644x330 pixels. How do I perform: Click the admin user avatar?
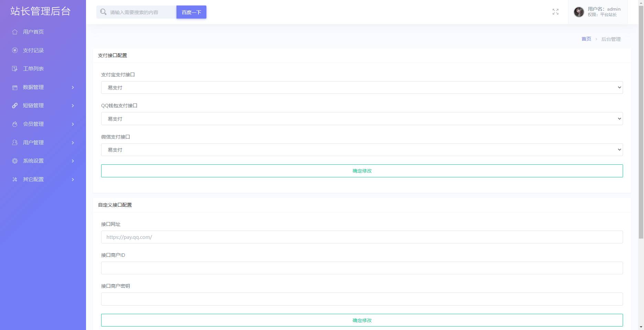[x=579, y=12]
